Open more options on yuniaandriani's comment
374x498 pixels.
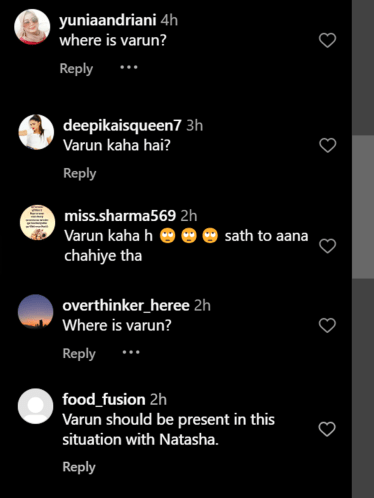[129, 67]
